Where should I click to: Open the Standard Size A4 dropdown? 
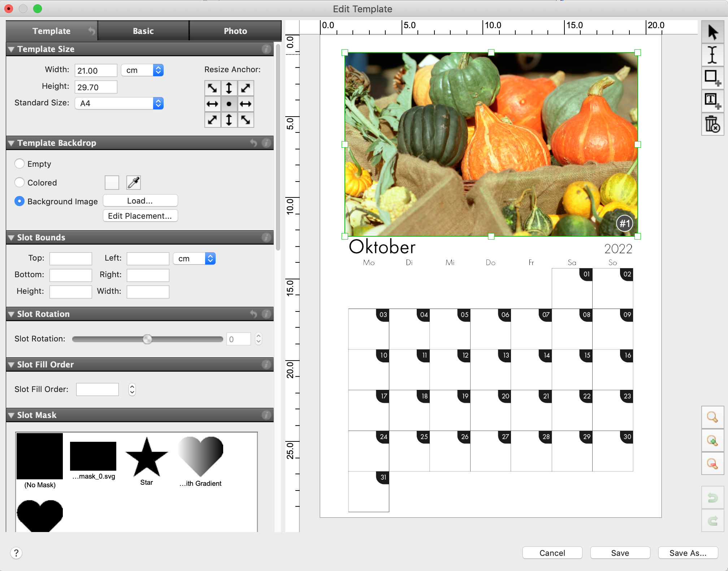pos(119,103)
